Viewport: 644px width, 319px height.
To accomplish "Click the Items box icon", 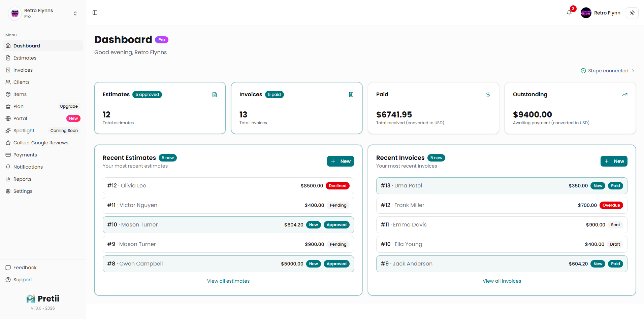I will 8,94.
